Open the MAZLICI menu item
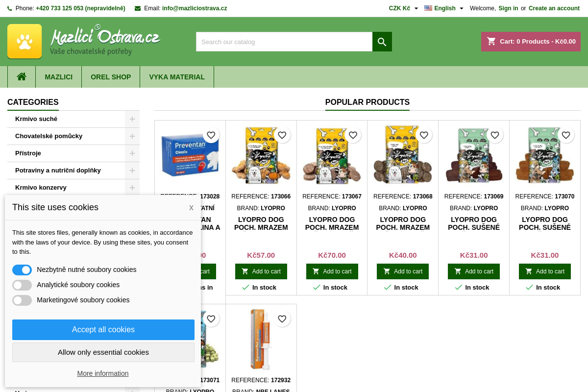The image size is (588, 392). pos(59,77)
